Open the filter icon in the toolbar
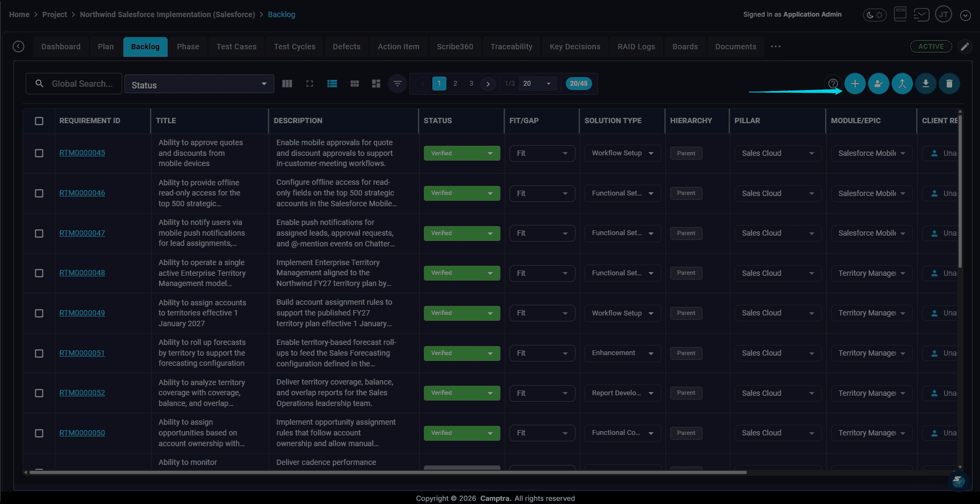The image size is (980, 504). click(397, 84)
